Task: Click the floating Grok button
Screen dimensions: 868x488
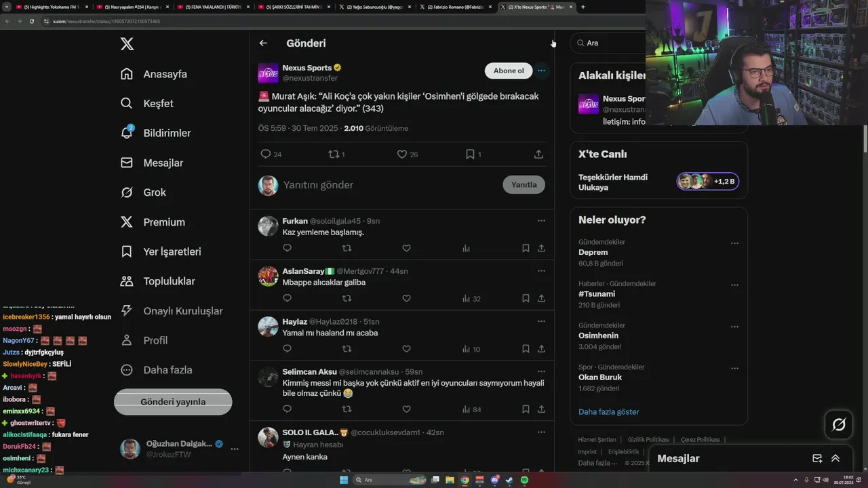Action: [839, 425]
